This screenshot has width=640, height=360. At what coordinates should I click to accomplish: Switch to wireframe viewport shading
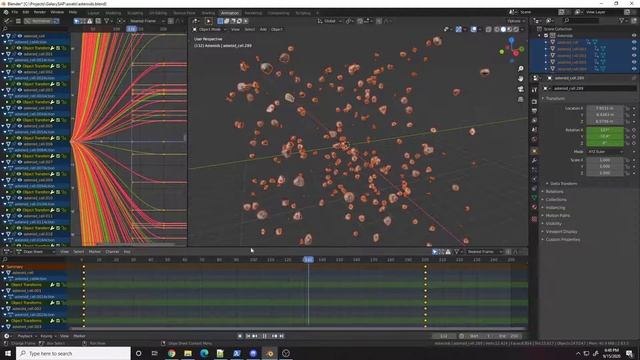(497, 29)
